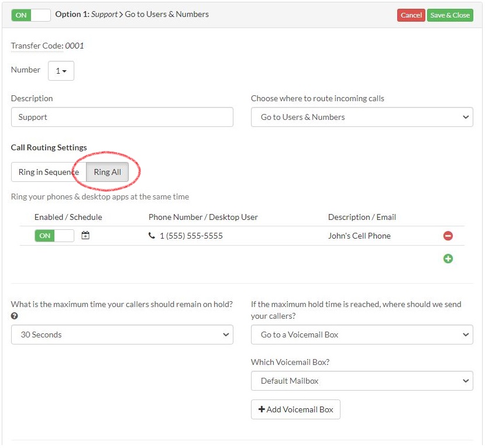Click the phone icon beside 1 (555) 555-5555

click(x=152, y=236)
